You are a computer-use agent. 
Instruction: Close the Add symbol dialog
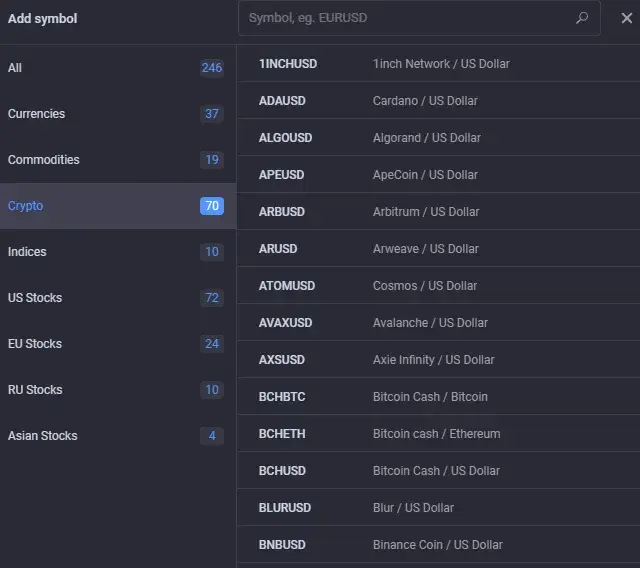627,18
